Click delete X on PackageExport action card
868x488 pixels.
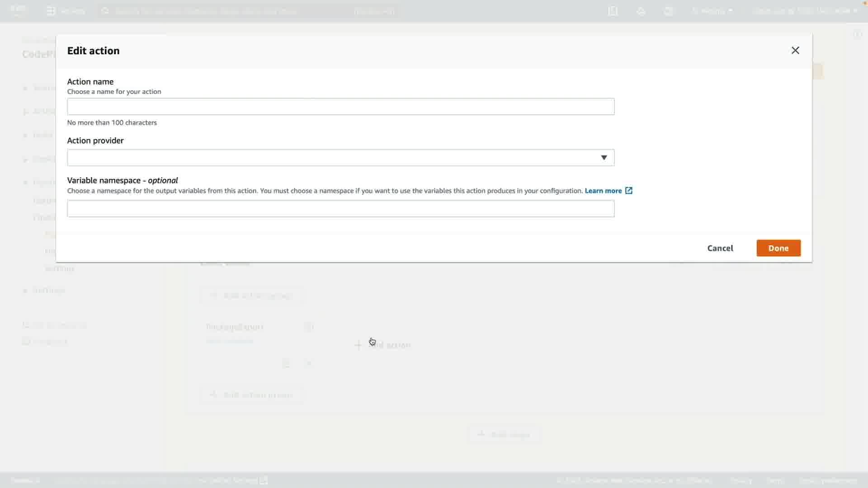[309, 364]
